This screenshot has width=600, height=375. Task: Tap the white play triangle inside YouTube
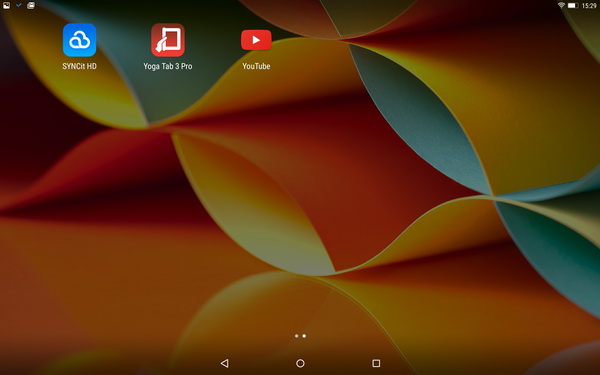256,40
